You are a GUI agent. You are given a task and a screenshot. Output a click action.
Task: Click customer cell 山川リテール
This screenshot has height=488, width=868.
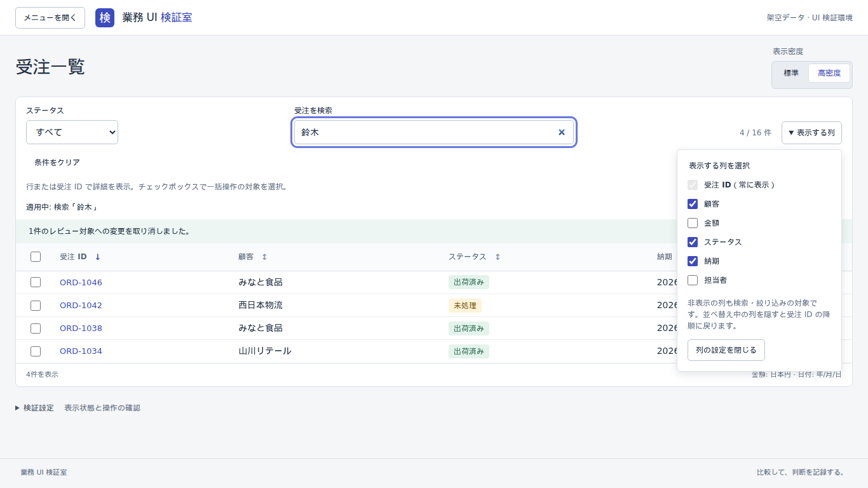click(265, 351)
